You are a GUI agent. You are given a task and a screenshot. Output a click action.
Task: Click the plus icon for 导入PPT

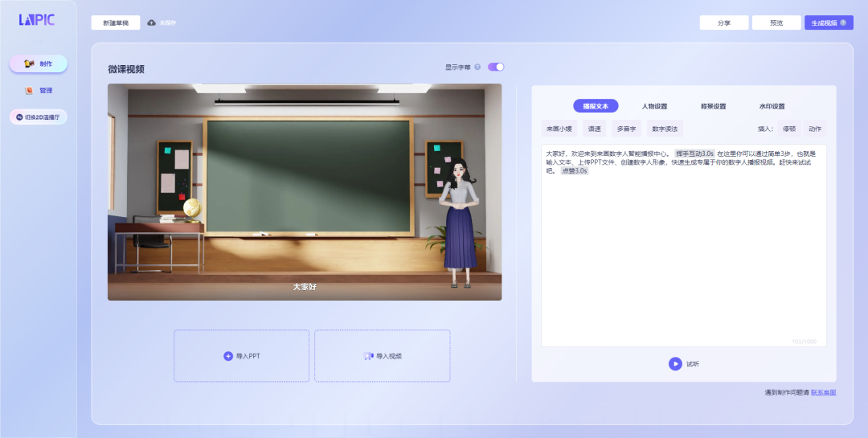point(227,356)
